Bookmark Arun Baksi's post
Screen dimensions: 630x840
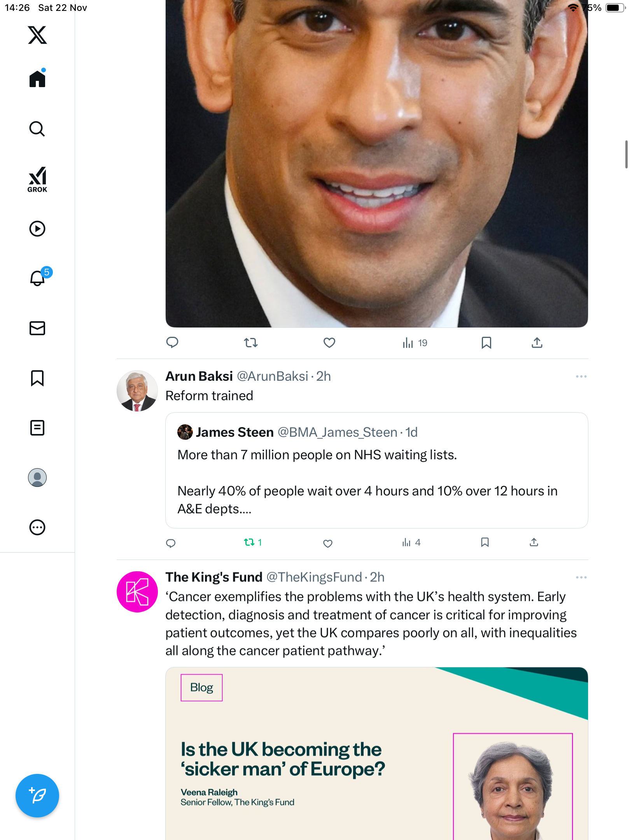pyautogui.click(x=485, y=542)
